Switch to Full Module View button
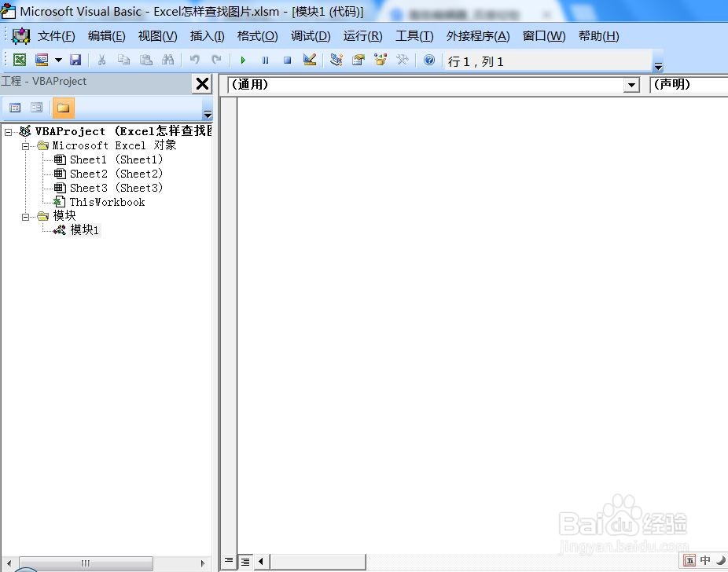Screen dimensions: 728x572 245,562
